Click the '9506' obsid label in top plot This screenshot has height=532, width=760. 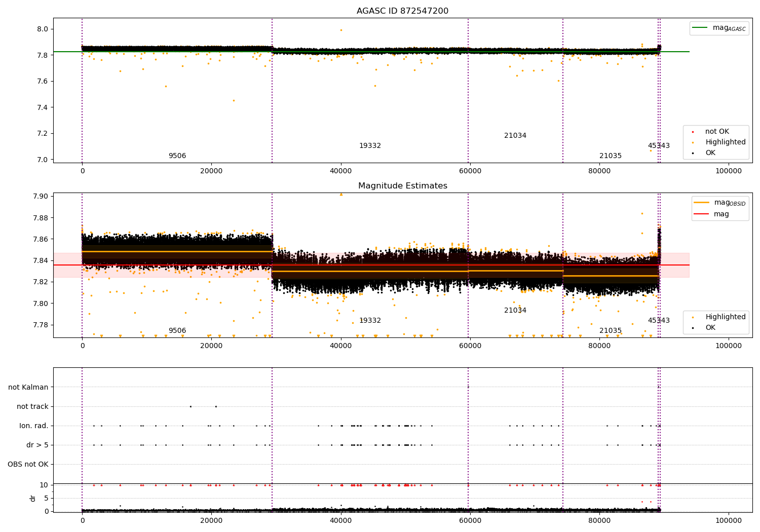pos(177,156)
